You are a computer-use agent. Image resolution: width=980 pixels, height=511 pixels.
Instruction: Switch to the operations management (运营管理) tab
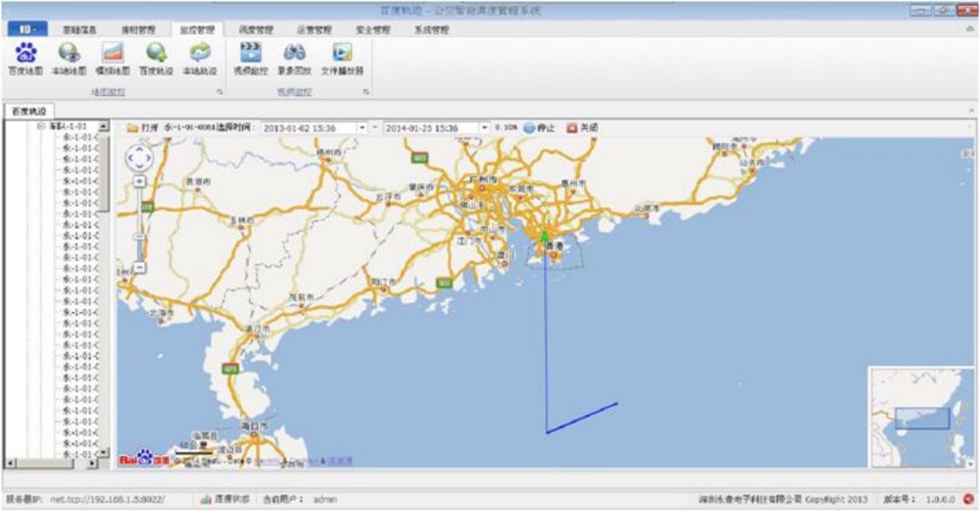click(x=315, y=30)
